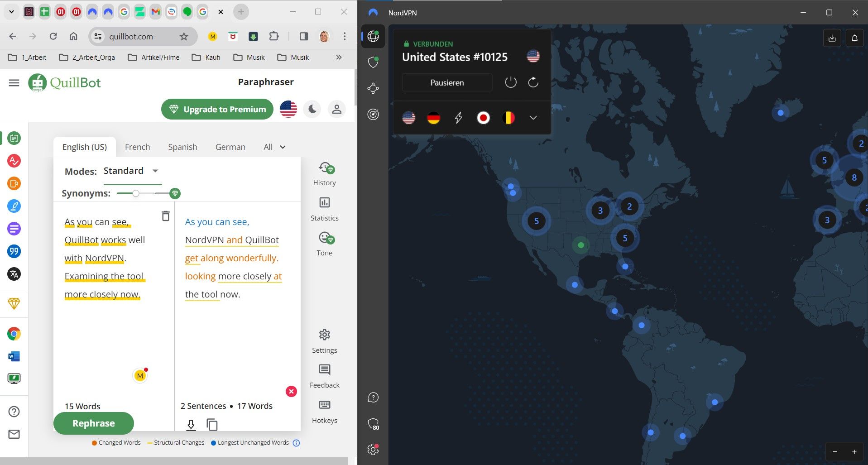
Task: Reconnect NordVPN with the refresh icon
Action: 533,82
